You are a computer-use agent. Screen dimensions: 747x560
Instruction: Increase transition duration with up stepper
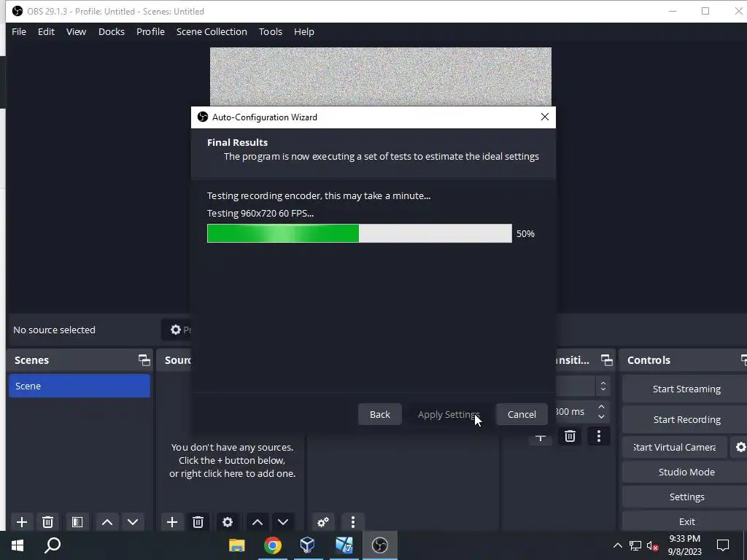(601, 407)
